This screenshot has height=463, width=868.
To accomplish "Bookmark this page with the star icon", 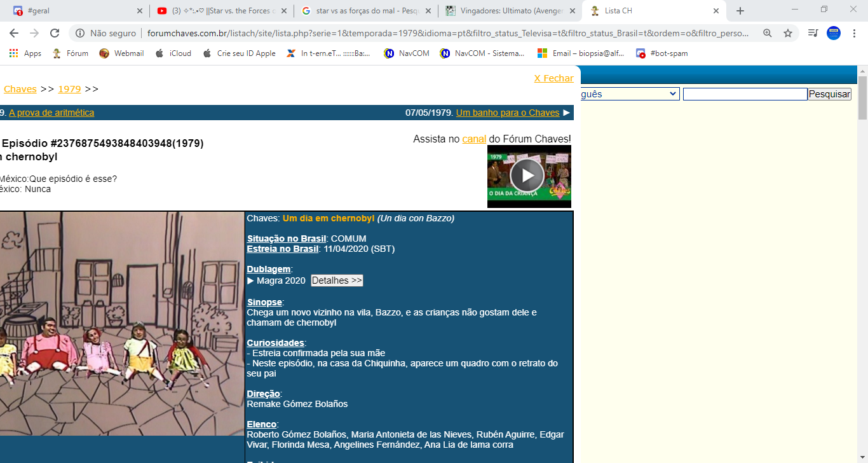I will [x=788, y=33].
